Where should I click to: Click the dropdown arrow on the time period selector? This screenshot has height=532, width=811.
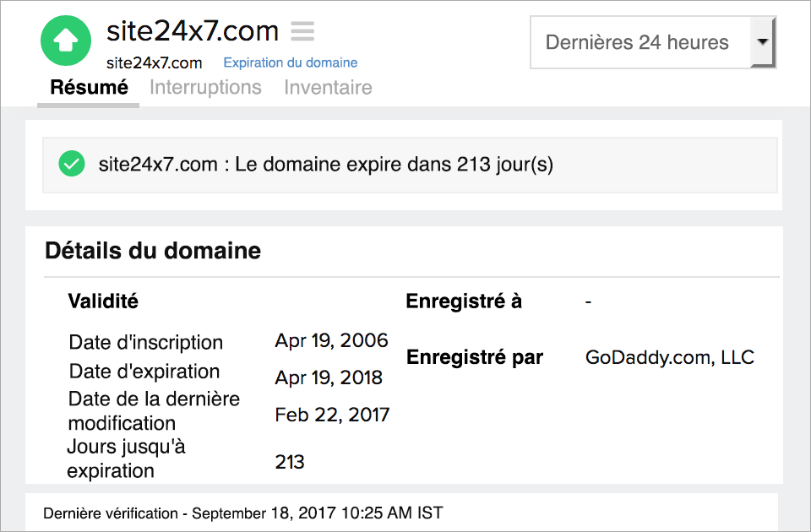click(x=765, y=42)
